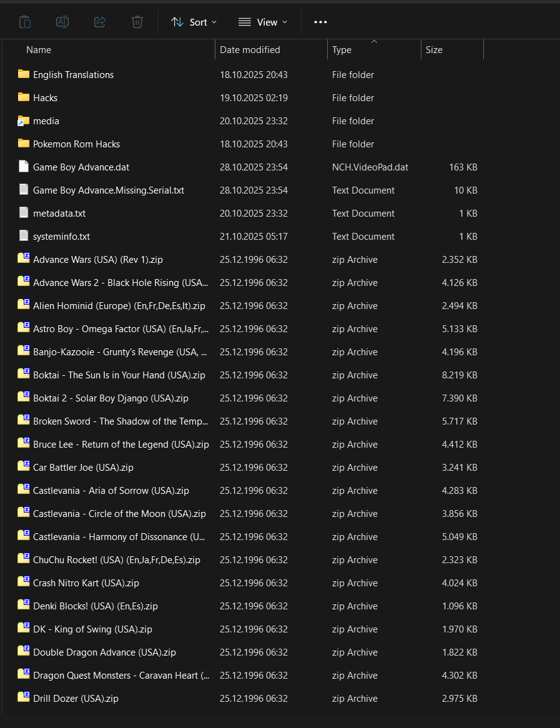The image size is (560, 728).
Task: Click the 2.975 KB size of Drill Dozer
Action: (459, 699)
